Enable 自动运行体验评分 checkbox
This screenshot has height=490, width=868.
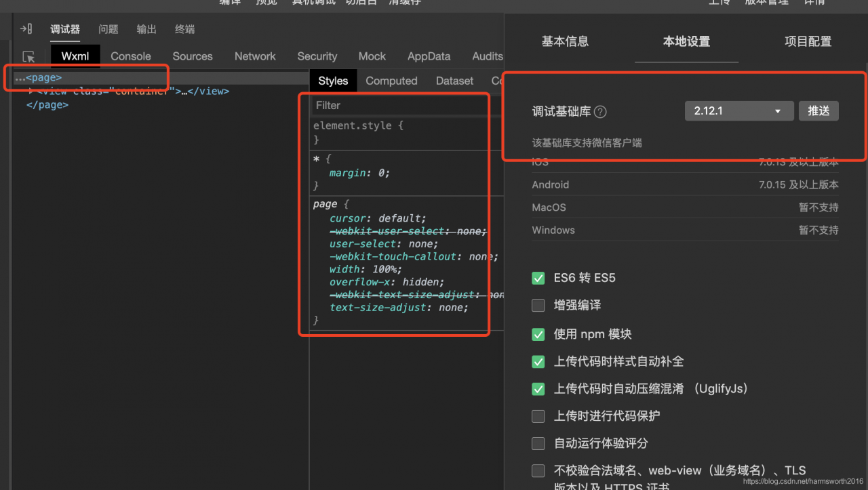point(538,443)
